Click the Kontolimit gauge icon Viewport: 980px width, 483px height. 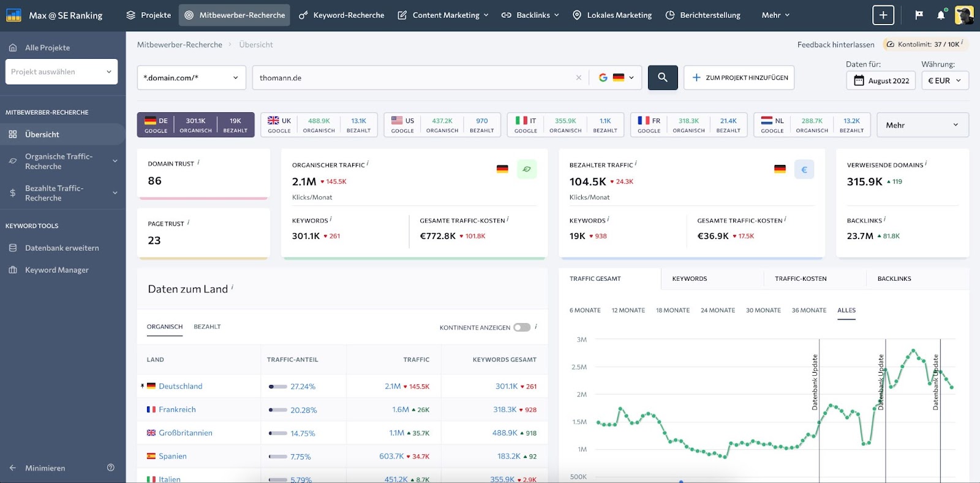pos(891,44)
